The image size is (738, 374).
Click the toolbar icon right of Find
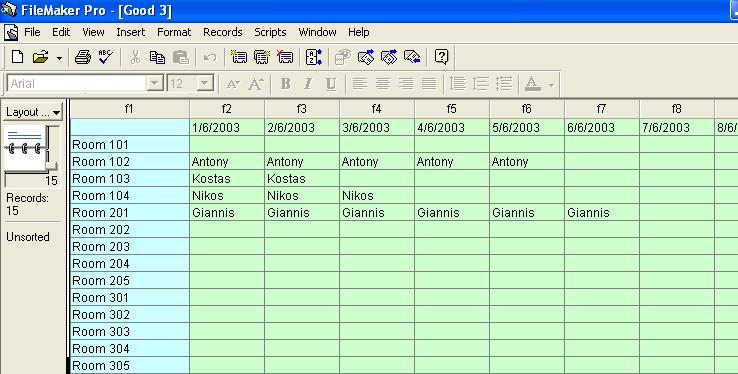366,57
